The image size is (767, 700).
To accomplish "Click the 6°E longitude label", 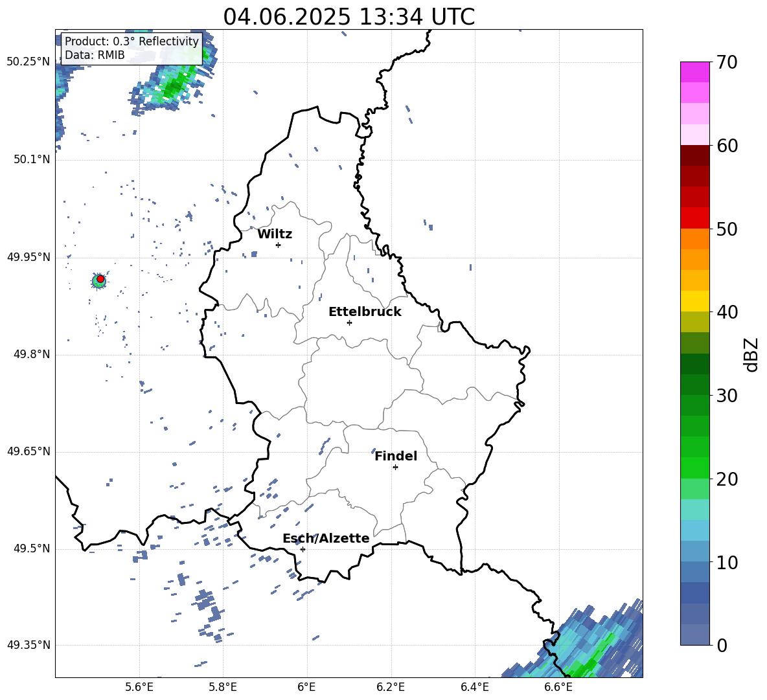I will click(x=306, y=687).
